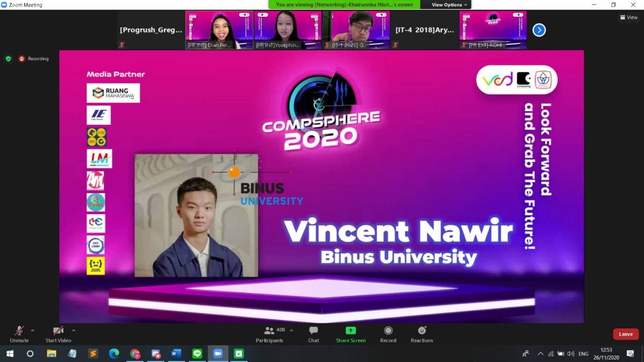Screen dimensions: 644x362
Task: Start the video camera
Action: 58,334
